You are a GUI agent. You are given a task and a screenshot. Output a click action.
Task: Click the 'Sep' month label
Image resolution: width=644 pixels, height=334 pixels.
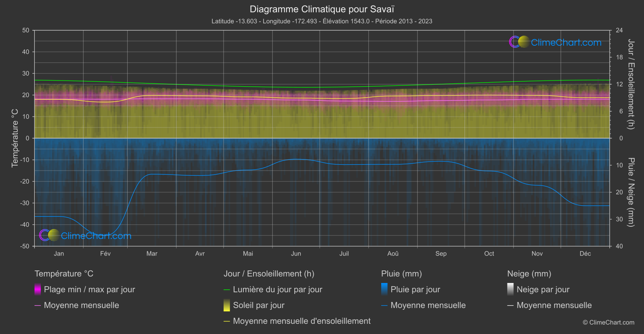pos(441,253)
